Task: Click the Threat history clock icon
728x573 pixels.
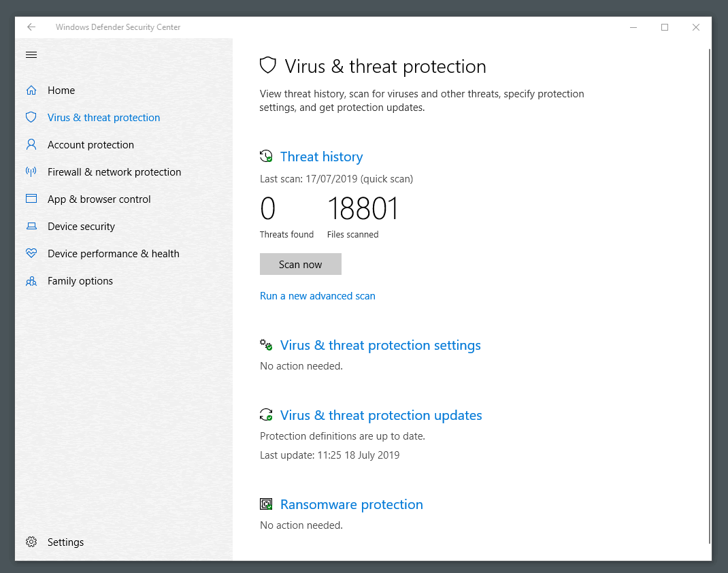Action: pyautogui.click(x=266, y=156)
